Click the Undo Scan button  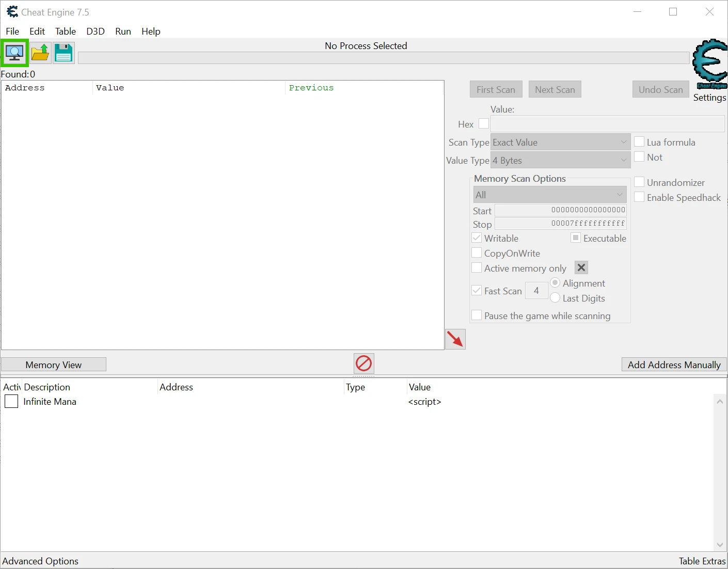661,89
